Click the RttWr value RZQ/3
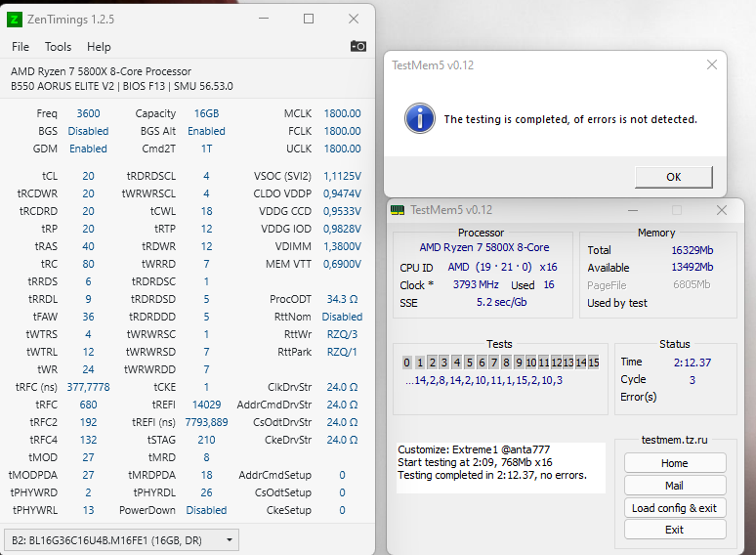 (x=342, y=334)
